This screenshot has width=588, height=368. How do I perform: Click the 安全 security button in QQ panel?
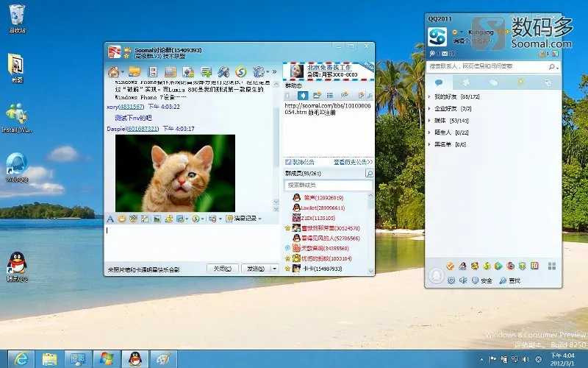pyautogui.click(x=482, y=280)
